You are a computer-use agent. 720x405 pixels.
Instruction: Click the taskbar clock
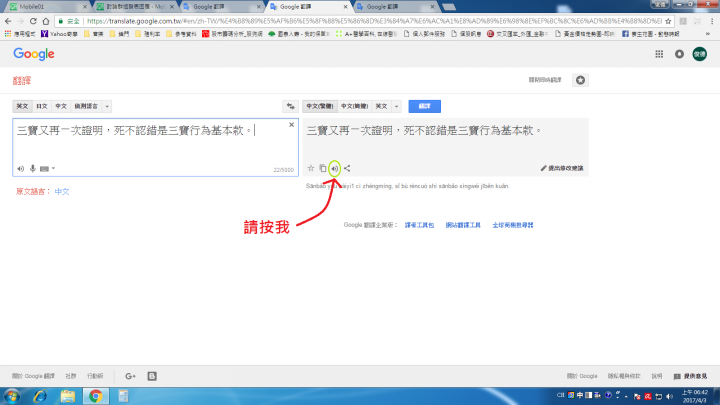[694, 396]
